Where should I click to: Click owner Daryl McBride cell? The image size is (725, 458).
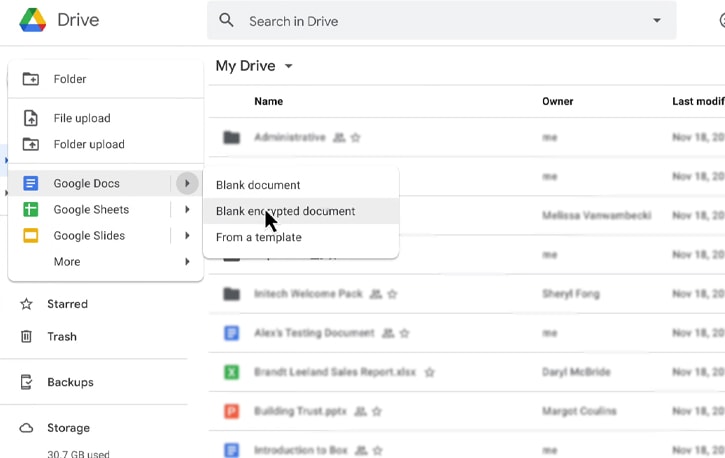(x=576, y=372)
